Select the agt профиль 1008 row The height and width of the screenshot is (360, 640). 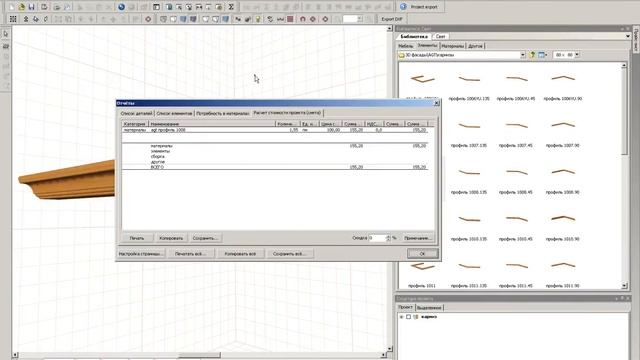(275, 130)
